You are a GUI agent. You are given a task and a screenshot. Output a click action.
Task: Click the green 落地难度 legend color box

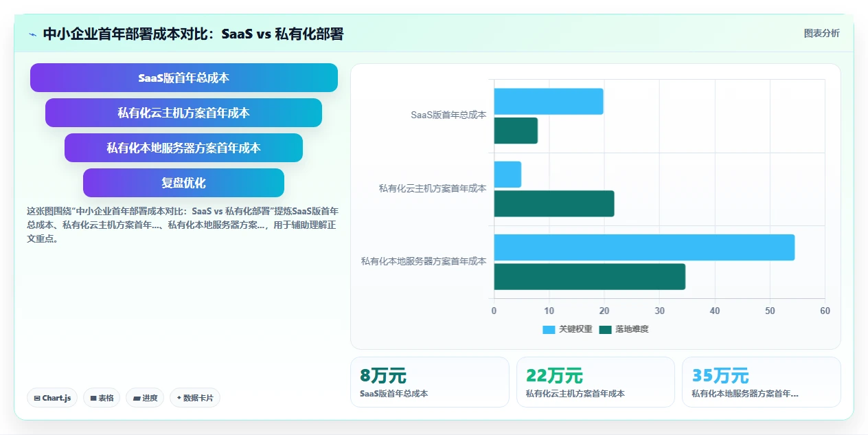[605, 329]
